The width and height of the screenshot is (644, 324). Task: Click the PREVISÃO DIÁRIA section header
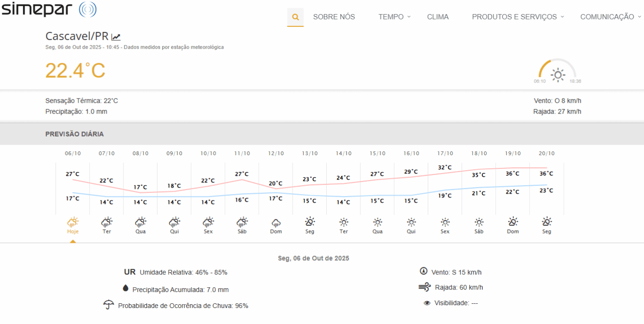coord(74,134)
